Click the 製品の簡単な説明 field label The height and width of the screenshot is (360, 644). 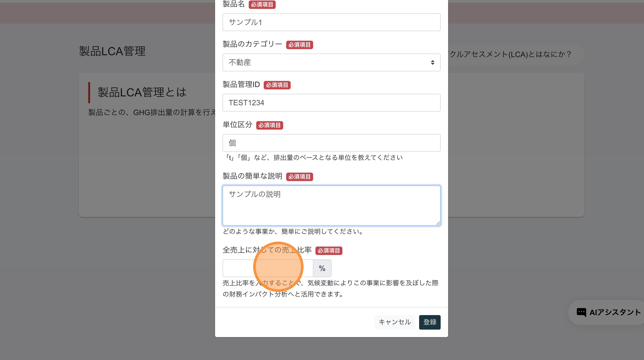[252, 176]
